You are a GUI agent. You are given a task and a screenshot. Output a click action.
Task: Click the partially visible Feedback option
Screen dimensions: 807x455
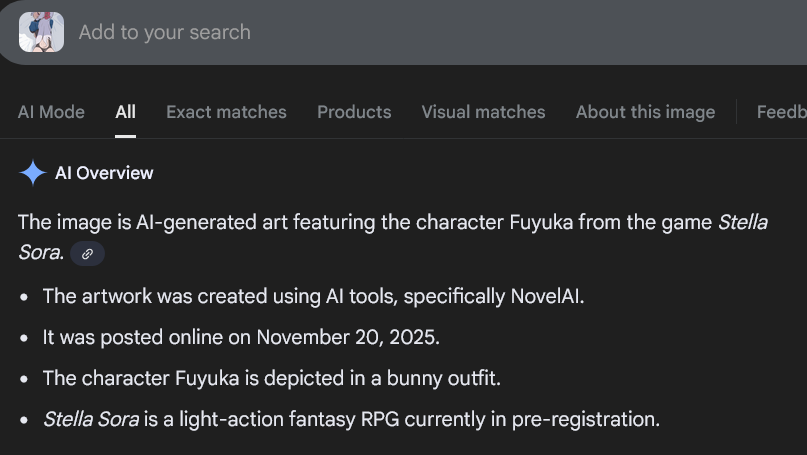coord(781,112)
